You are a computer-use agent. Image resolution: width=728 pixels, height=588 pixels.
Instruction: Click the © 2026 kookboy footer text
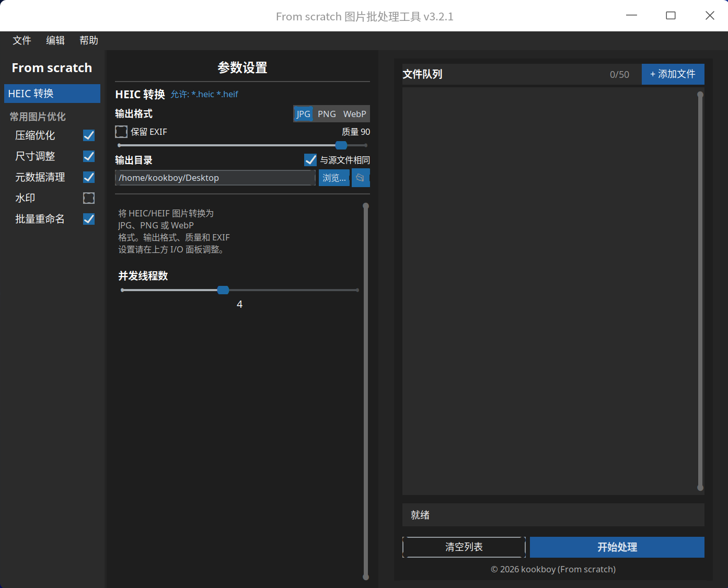point(553,569)
